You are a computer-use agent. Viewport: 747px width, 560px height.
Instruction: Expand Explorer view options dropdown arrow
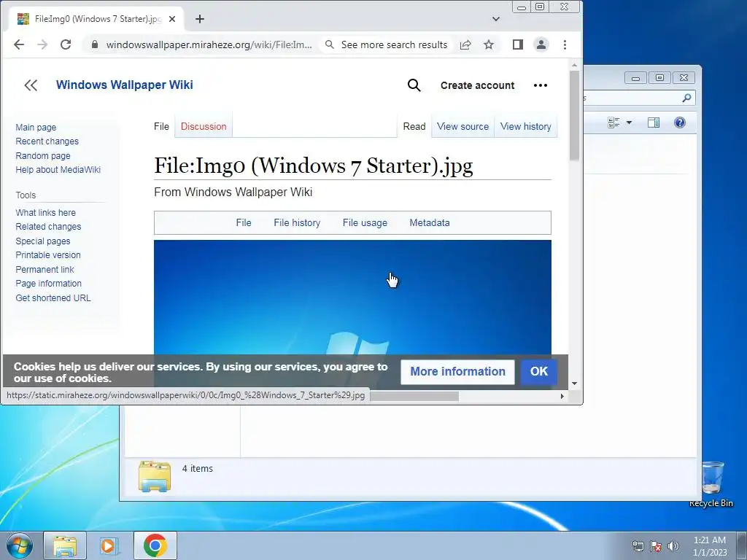point(629,122)
